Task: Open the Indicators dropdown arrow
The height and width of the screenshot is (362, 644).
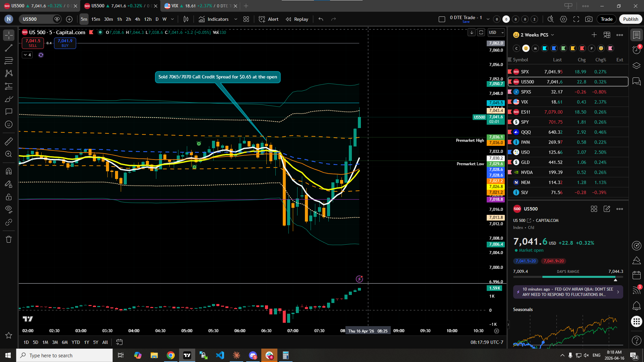Action: 236,19
